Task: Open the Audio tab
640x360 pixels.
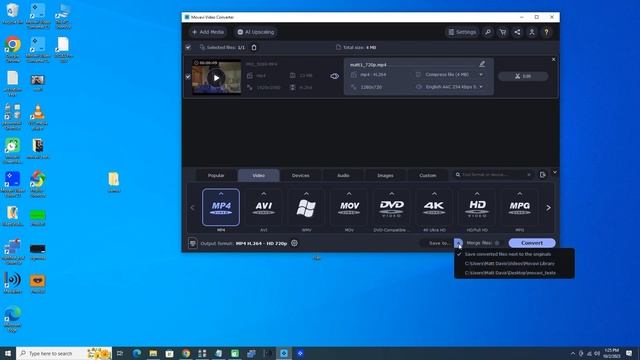Action: pyautogui.click(x=343, y=175)
